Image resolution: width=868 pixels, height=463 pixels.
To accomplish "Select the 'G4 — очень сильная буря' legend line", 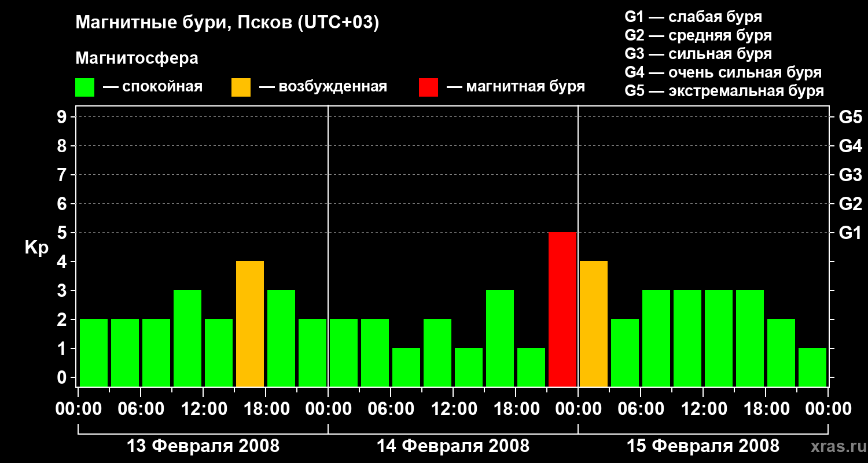I will tap(723, 72).
